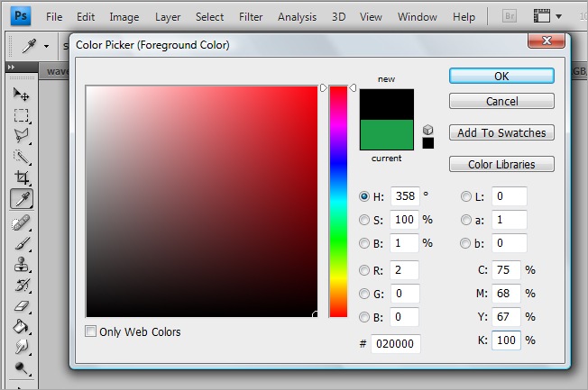Select the Smudge finger tool

[x=22, y=348]
